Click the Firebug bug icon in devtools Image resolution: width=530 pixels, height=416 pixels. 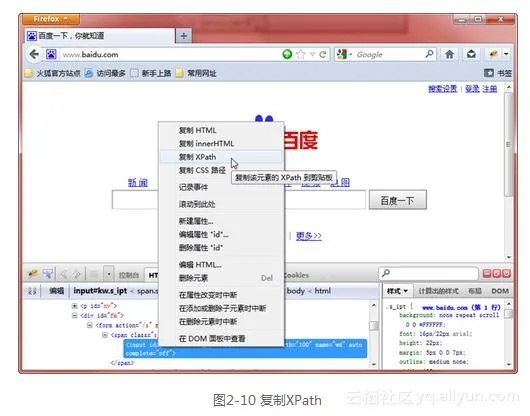tap(32, 273)
